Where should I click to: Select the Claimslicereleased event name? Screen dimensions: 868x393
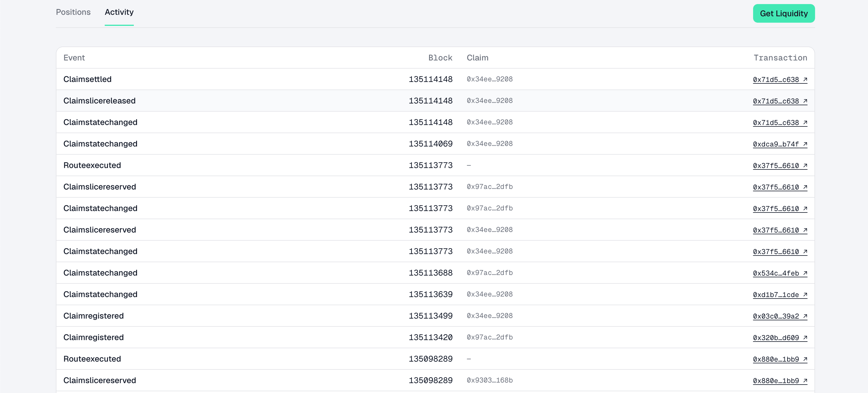click(99, 101)
